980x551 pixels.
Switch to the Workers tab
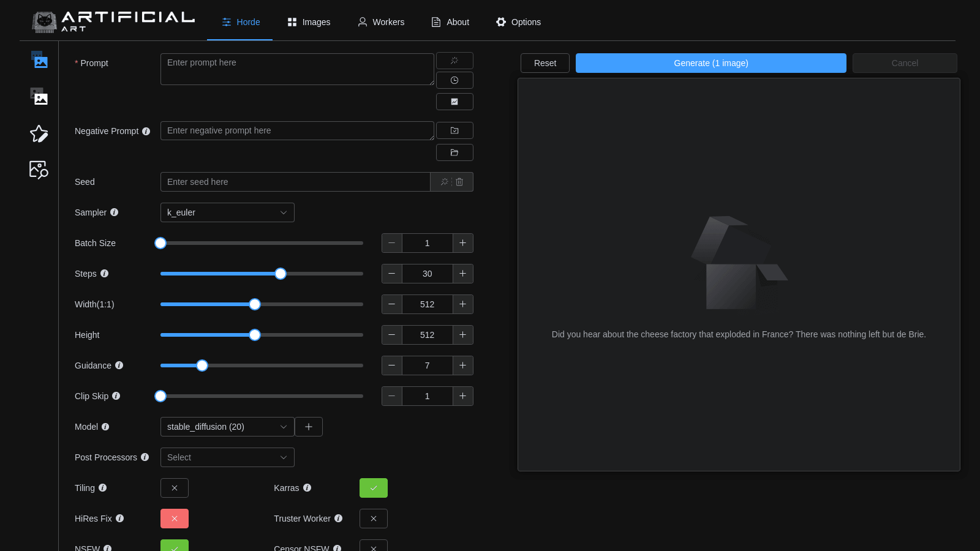click(381, 22)
